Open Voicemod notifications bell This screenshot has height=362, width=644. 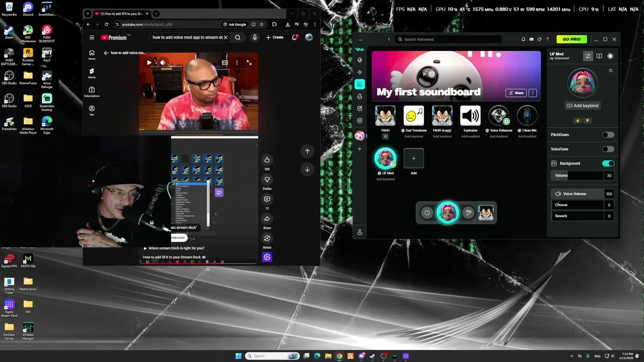(523, 39)
